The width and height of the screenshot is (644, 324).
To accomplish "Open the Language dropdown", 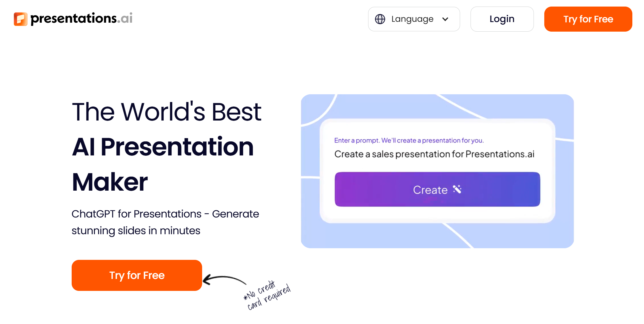I will tap(414, 19).
